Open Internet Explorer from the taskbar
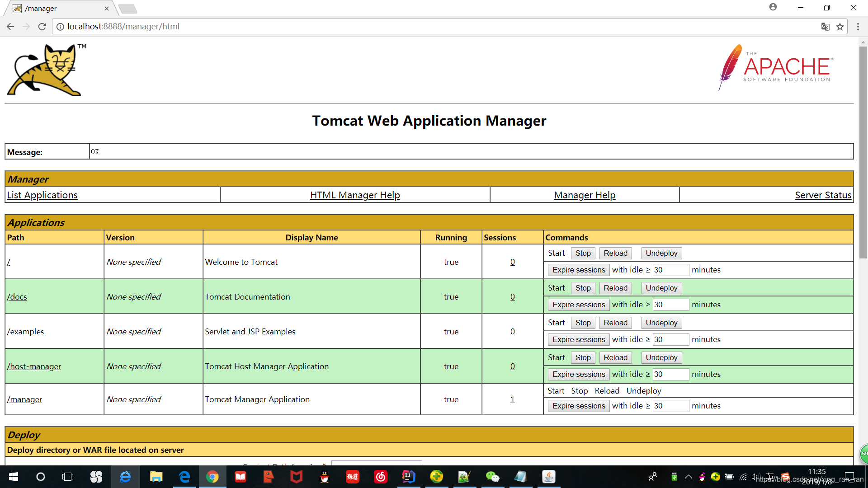The image size is (868, 488). [125, 477]
